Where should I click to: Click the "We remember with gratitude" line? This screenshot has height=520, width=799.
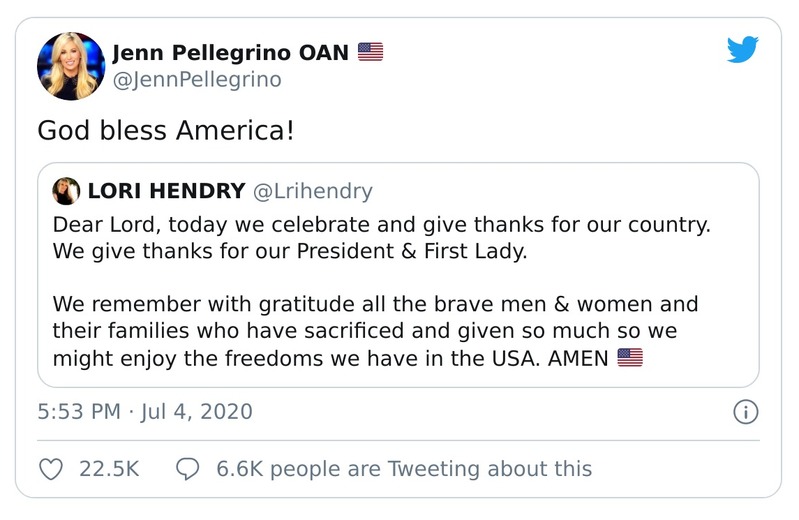tap(375, 304)
